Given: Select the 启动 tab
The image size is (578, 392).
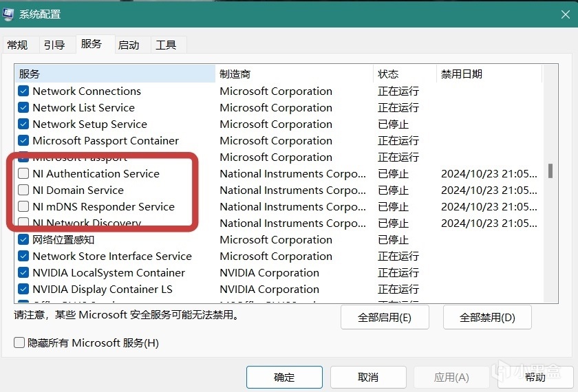Looking at the screenshot, I should [x=129, y=45].
